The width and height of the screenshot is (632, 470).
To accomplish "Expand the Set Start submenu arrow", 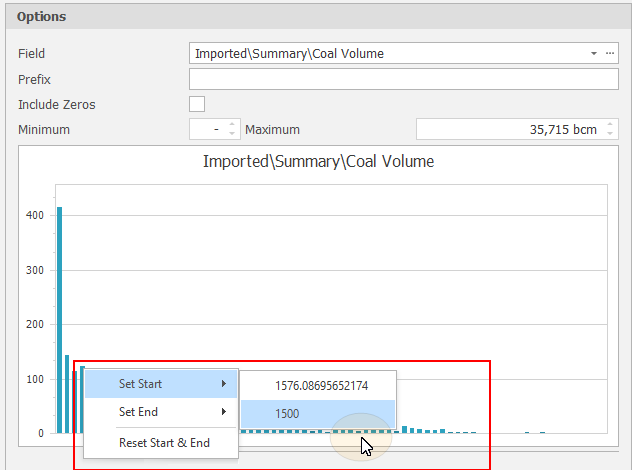I will click(x=223, y=384).
